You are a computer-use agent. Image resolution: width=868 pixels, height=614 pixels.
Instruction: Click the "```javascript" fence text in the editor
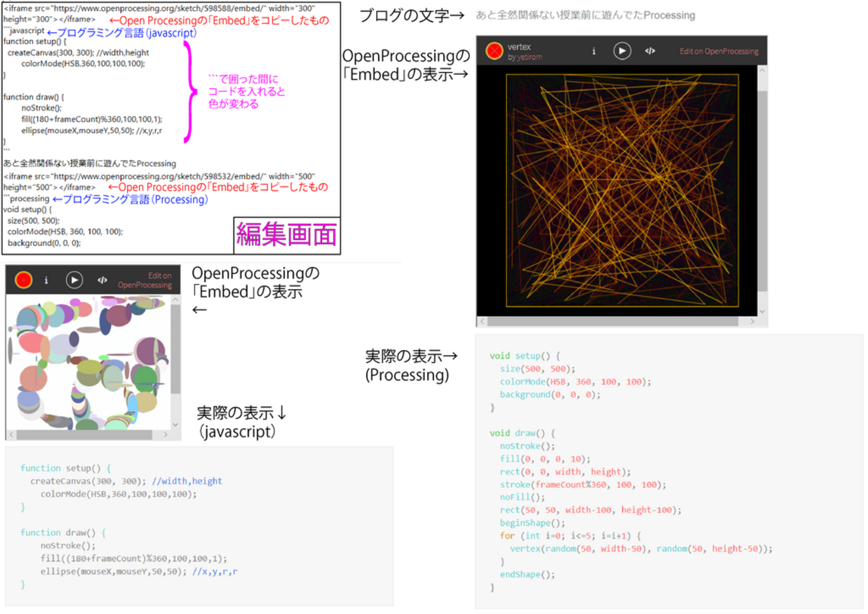point(24,31)
